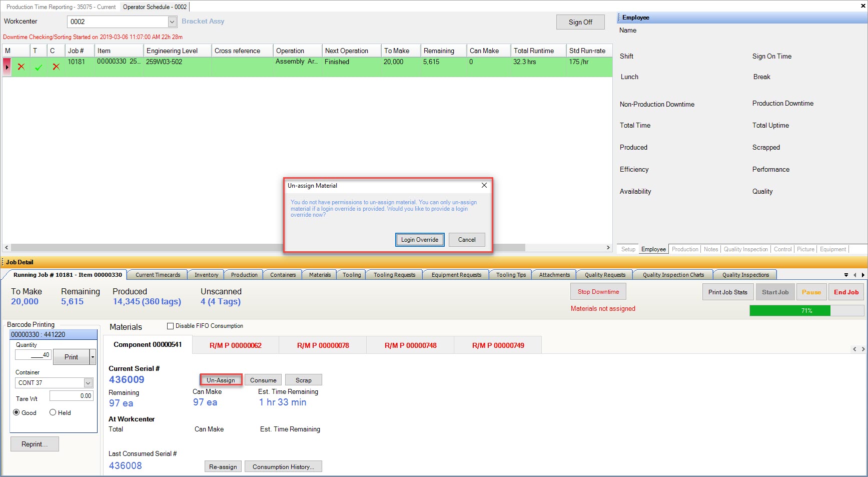868x477 pixels.
Task: Open the Container CONT 37 dropdown
Action: pos(88,383)
